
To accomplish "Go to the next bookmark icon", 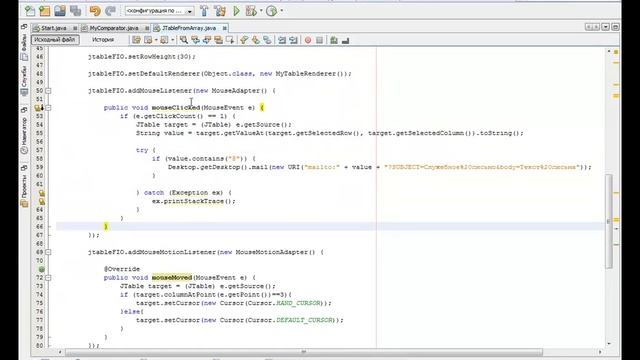I will point(256,40).
